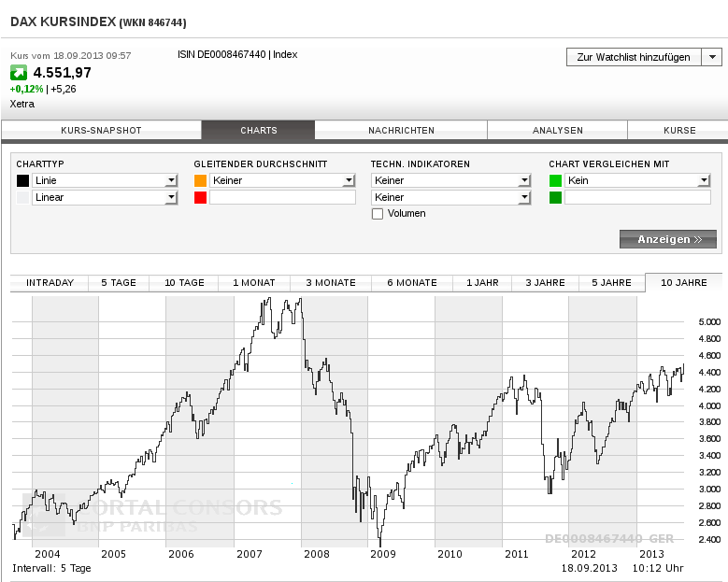Click the green price-up arrow icon
Image resolution: width=728 pixels, height=582 pixels.
pos(19,73)
